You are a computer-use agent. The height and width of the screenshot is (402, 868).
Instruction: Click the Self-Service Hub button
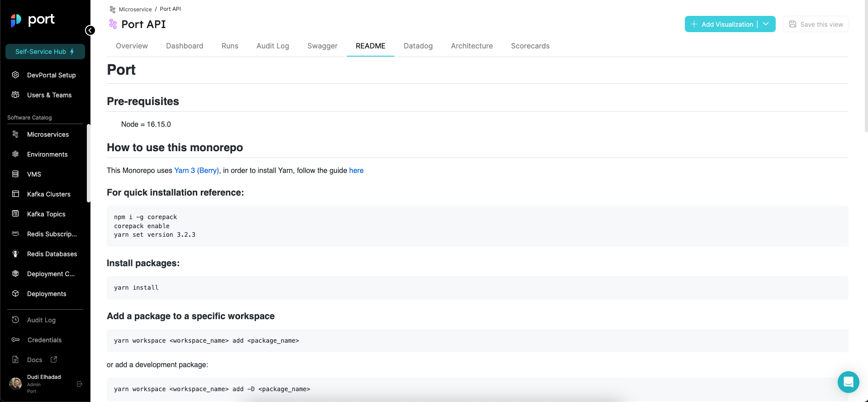tap(45, 52)
